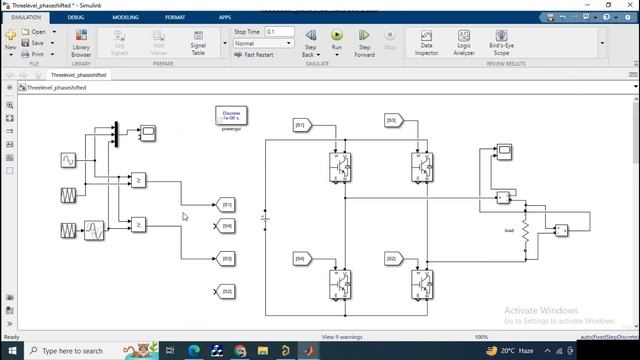640x360 pixels.
Task: Select the top-left IGBT block
Action: click(340, 167)
